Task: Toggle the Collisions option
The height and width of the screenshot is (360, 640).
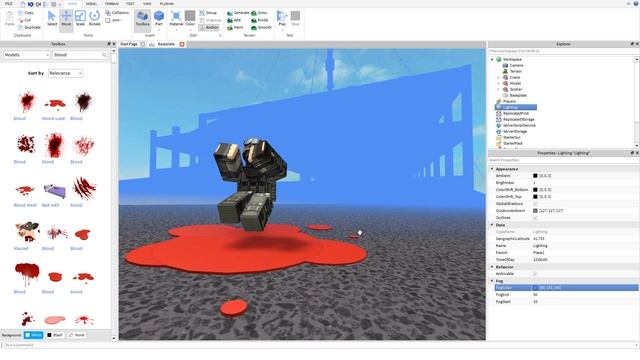Action: 117,13
